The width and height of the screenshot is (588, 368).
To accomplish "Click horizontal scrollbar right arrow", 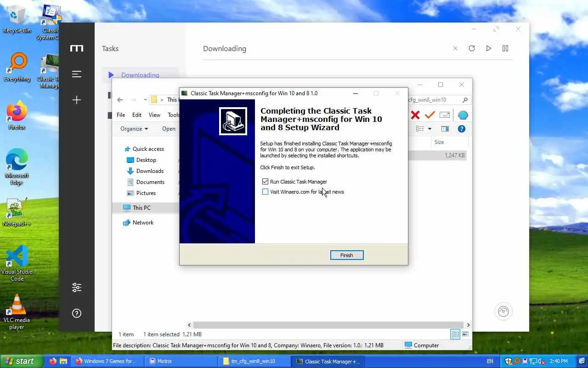I will pos(468,325).
